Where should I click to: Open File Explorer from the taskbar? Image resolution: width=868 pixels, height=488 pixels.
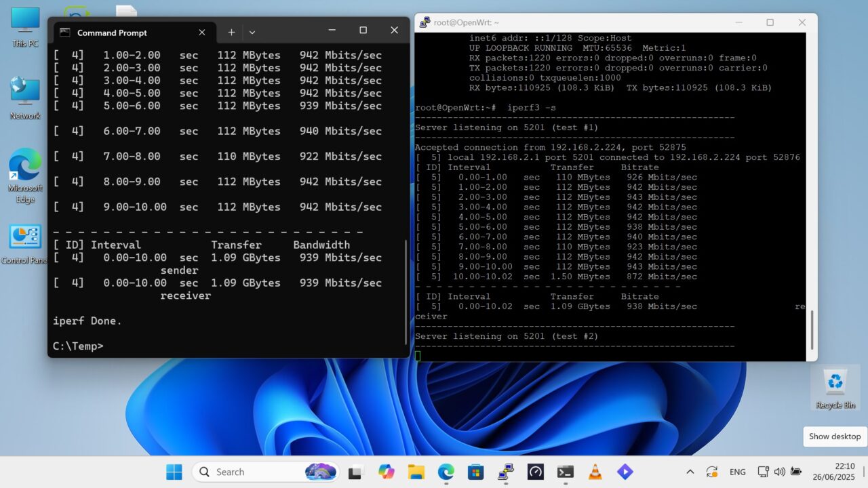click(x=416, y=472)
